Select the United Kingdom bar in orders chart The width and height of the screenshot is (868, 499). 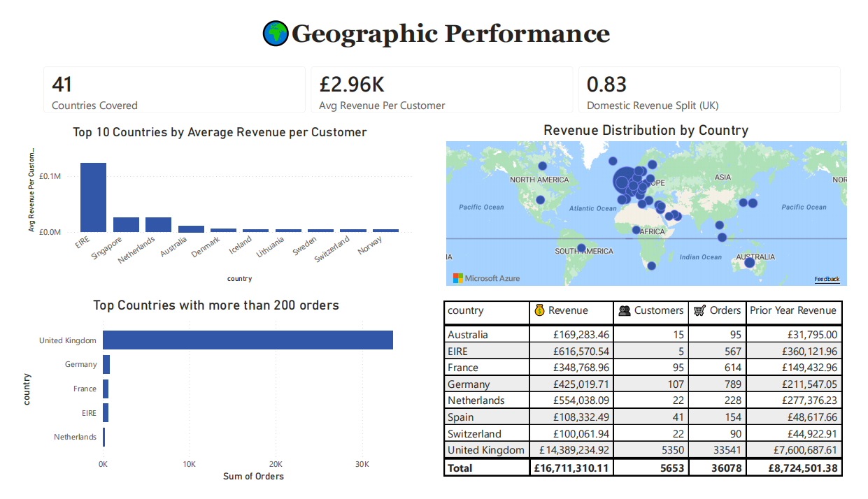248,340
